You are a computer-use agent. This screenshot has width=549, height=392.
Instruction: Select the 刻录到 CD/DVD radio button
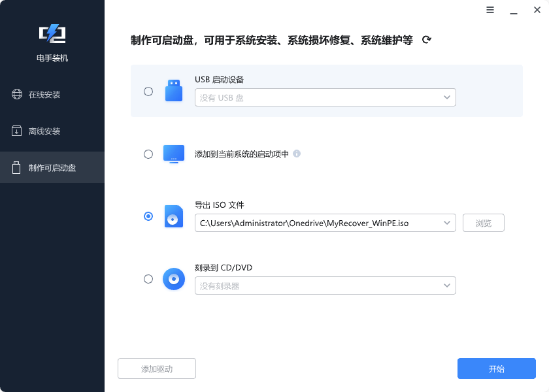point(148,279)
